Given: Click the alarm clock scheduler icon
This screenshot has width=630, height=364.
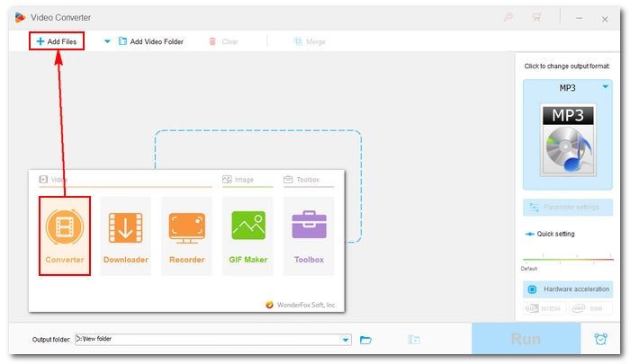Looking at the screenshot, I should 600,340.
